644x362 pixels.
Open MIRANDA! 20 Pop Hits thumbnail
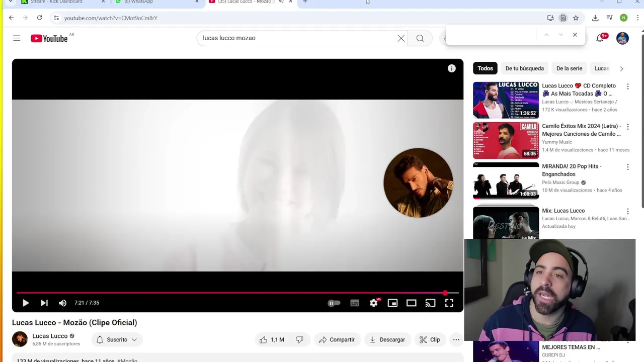pos(506,180)
